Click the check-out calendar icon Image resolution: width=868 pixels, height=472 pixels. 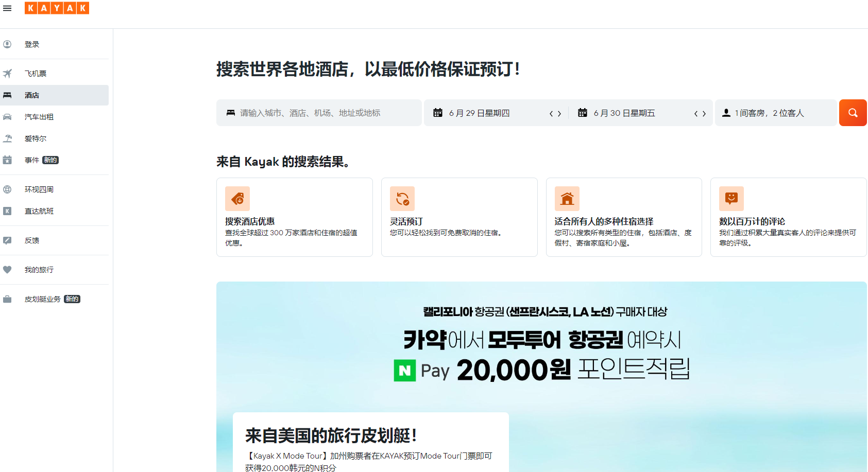coord(583,113)
